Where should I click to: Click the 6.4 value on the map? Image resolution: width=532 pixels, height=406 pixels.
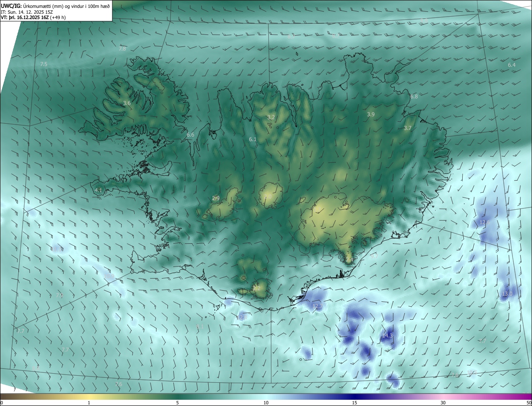[x=512, y=65]
